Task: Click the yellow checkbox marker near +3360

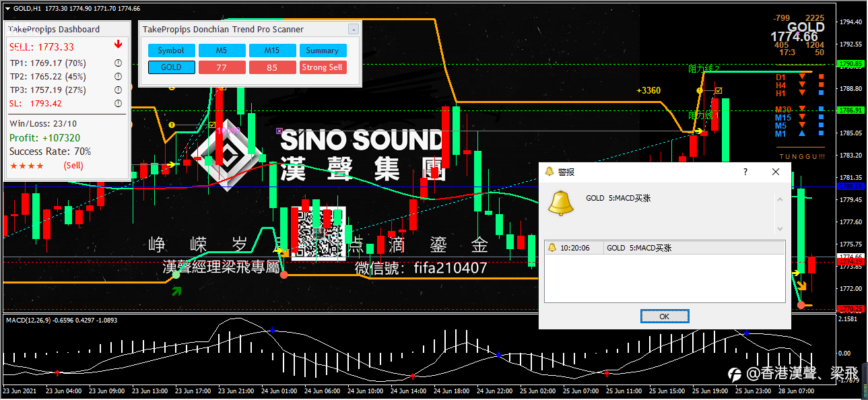Action: point(719,90)
